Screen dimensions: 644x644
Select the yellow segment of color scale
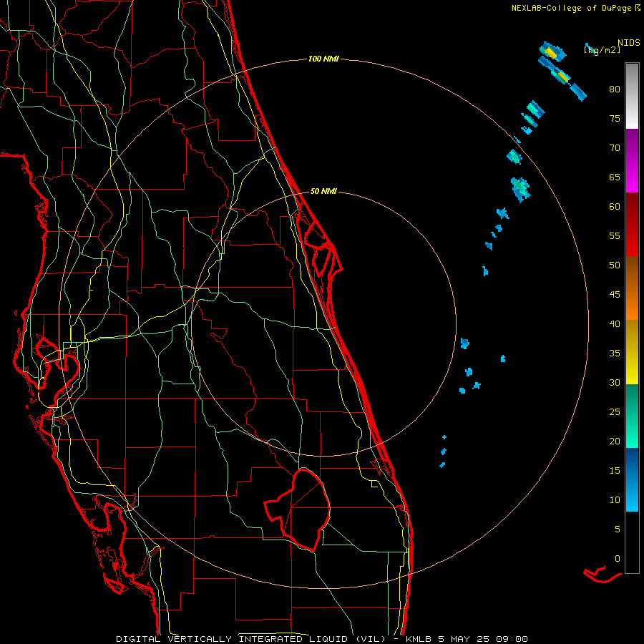pyautogui.click(x=632, y=352)
